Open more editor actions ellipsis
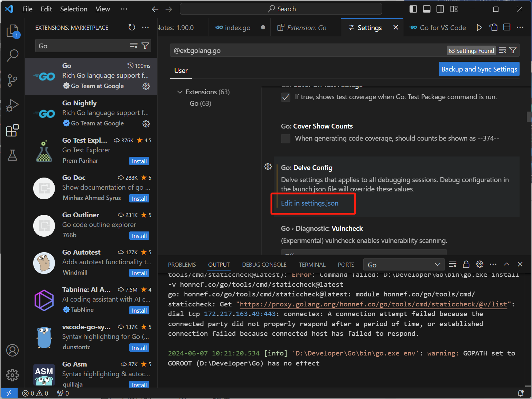 [520, 27]
